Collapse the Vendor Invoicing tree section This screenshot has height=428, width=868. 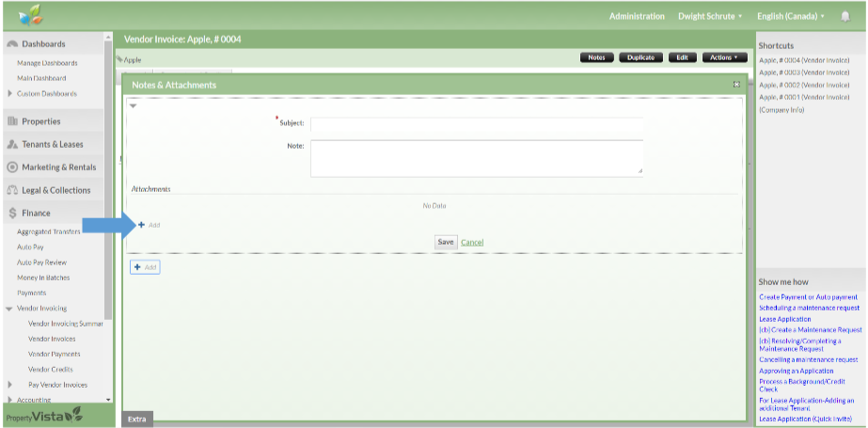pyautogui.click(x=9, y=308)
